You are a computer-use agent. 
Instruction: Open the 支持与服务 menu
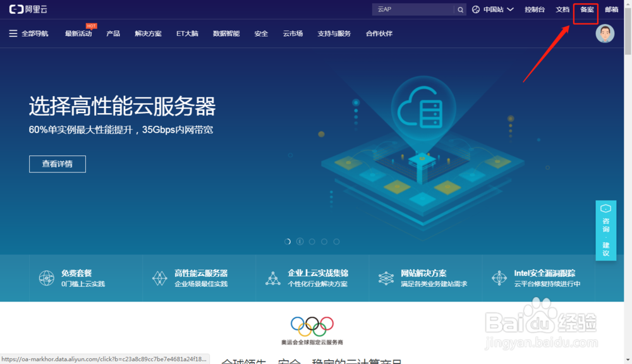tap(334, 33)
